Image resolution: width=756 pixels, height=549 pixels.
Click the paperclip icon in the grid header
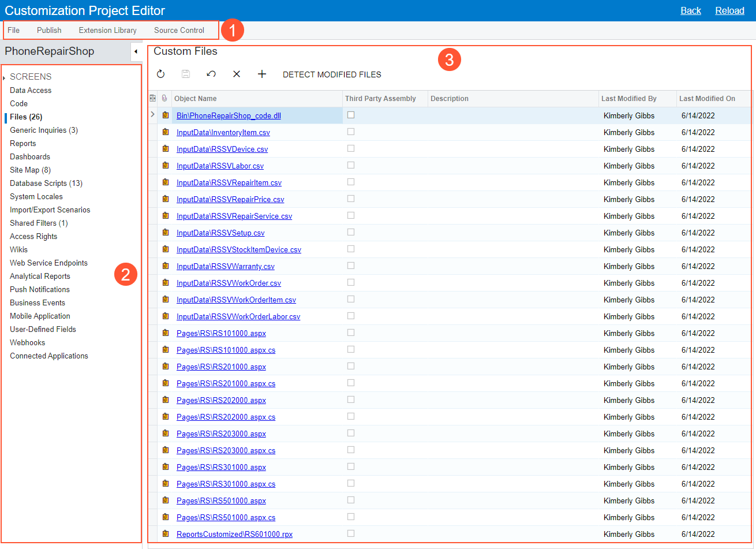tap(164, 98)
